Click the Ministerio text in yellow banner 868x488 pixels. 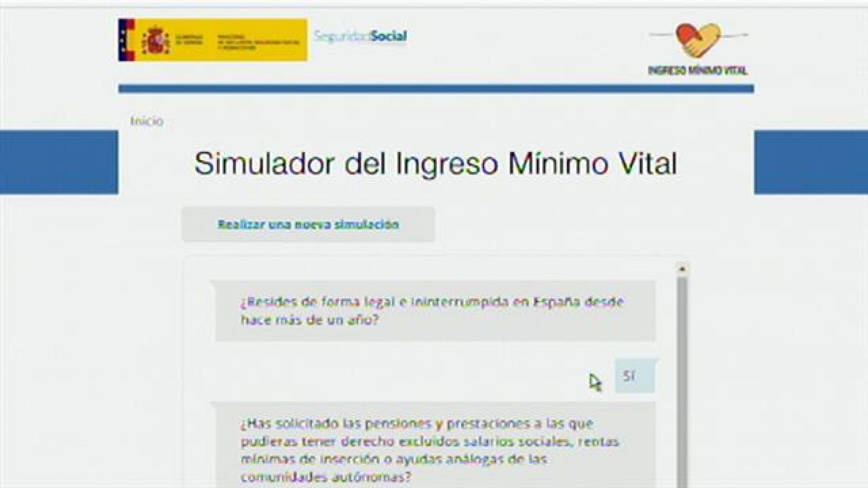[x=258, y=41]
